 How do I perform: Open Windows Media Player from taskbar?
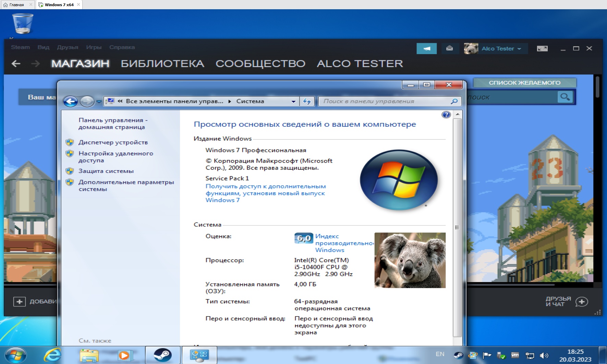(x=126, y=355)
